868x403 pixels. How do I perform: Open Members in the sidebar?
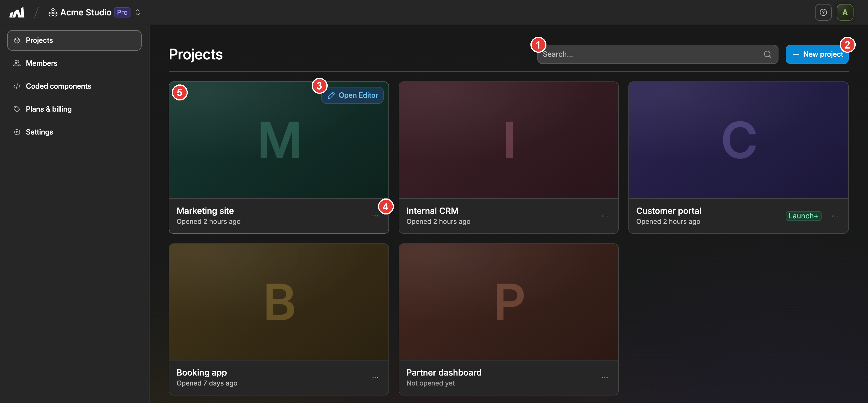74,63
